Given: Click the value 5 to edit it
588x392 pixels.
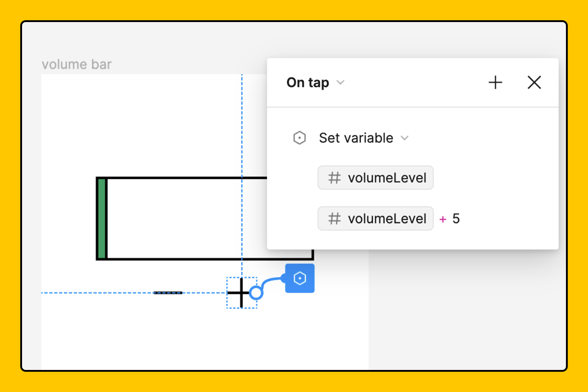Looking at the screenshot, I should (x=456, y=218).
